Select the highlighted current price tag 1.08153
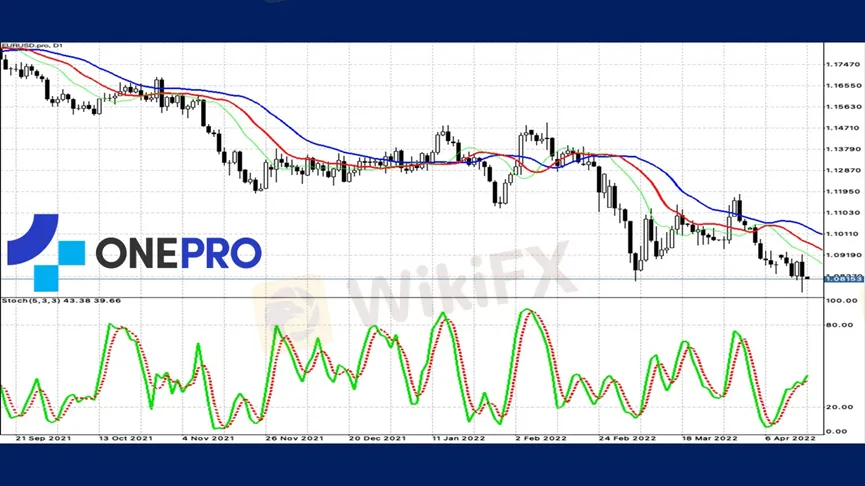Viewport: 865px width, 486px height. click(x=843, y=279)
